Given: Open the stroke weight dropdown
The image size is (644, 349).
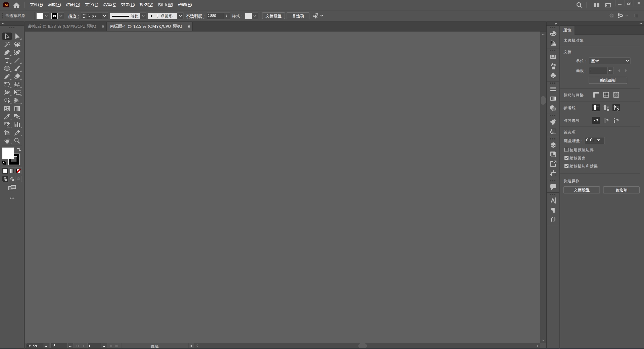Looking at the screenshot, I should pos(104,16).
